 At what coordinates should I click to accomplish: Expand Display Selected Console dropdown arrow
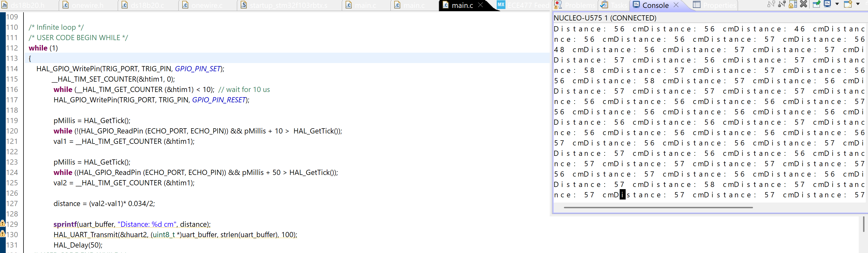coord(837,4)
